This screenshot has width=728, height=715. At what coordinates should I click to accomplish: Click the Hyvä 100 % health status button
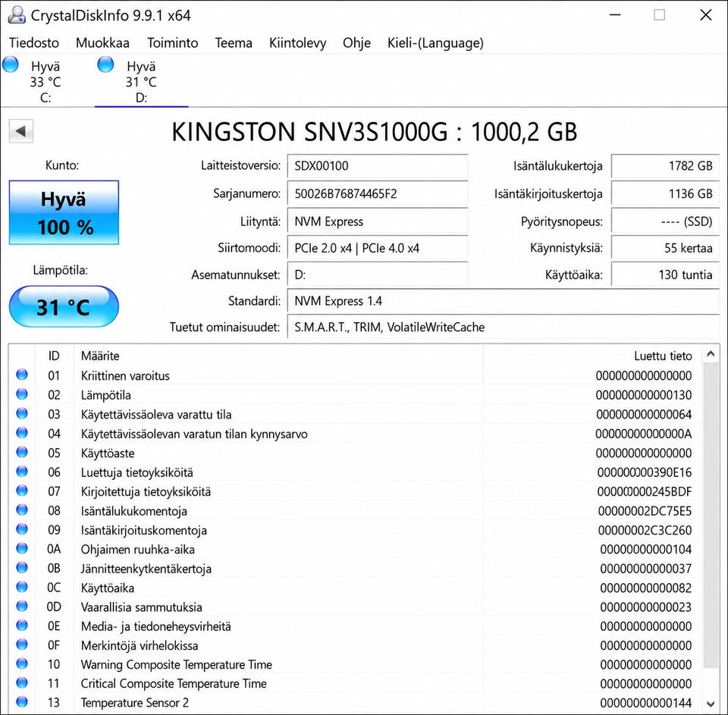[64, 212]
